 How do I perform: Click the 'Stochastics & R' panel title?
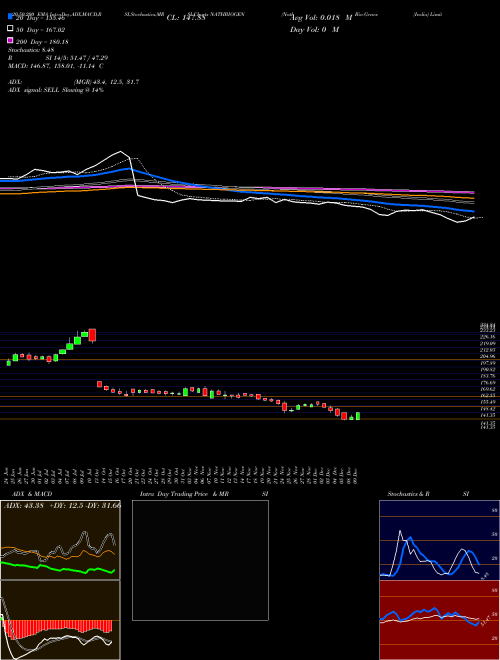[408, 494]
